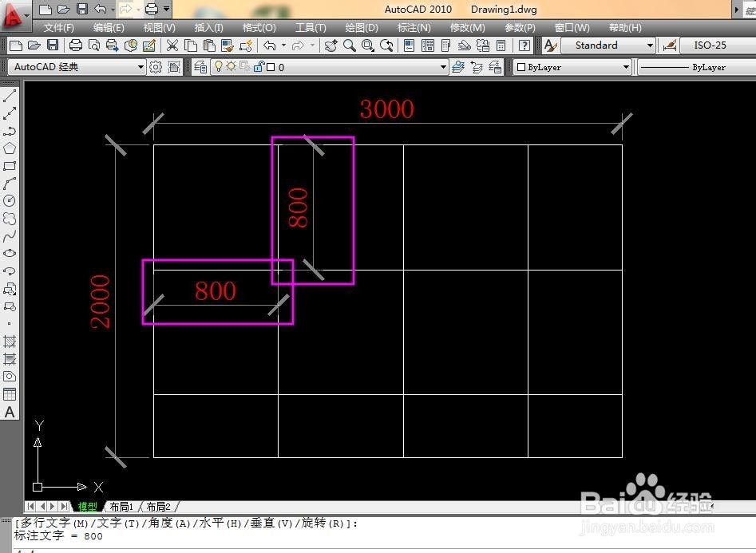The width and height of the screenshot is (756, 553).
Task: Open the 绘图(D) menu
Action: (x=362, y=28)
